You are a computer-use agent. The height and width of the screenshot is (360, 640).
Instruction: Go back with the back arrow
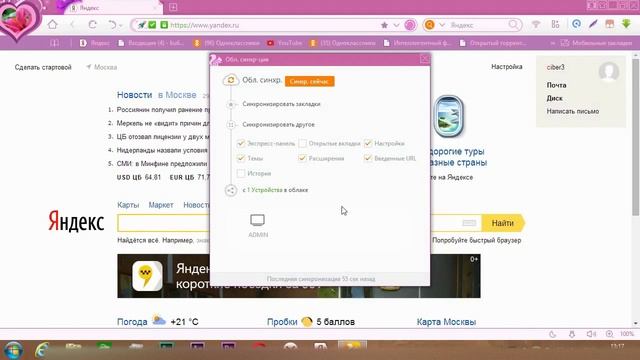coord(72,24)
